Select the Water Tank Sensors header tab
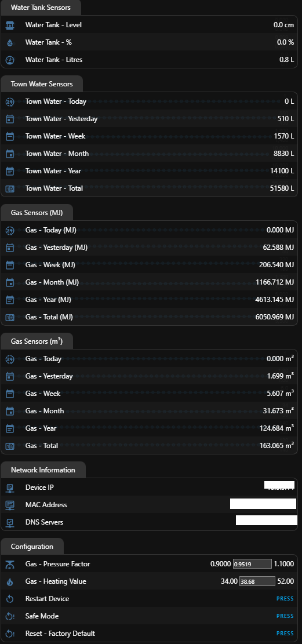The width and height of the screenshot is (302, 644). coord(41,8)
